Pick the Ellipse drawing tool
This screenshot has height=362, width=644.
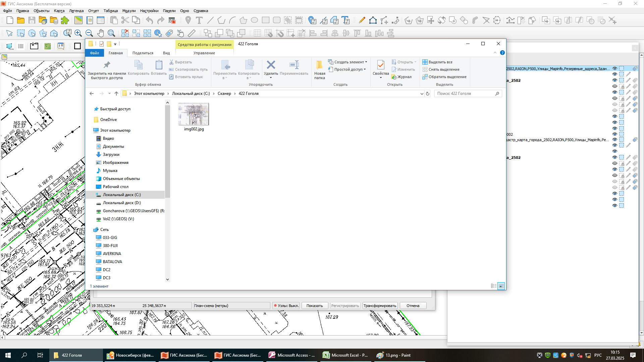click(x=255, y=20)
